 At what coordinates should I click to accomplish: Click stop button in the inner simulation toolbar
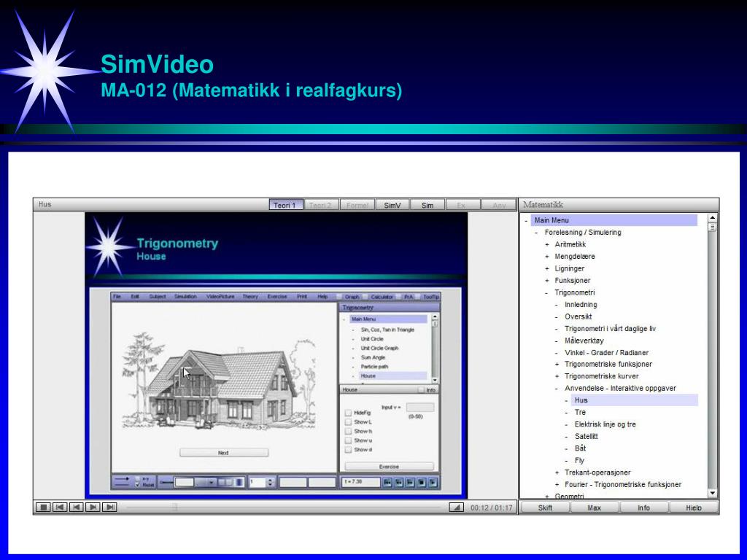(x=421, y=483)
